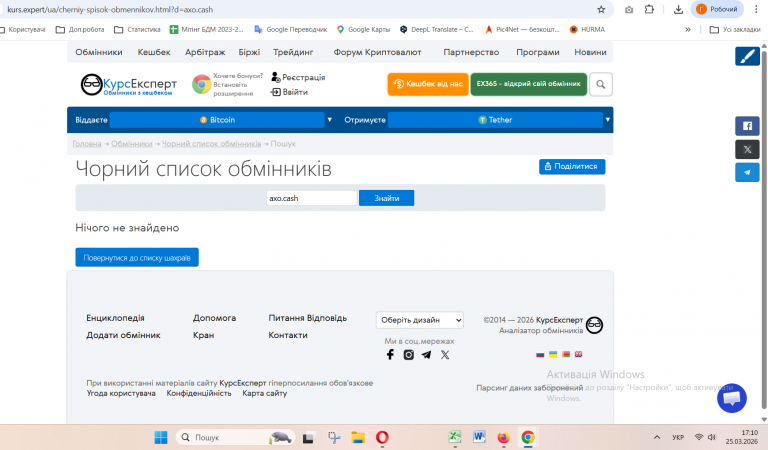Open the Windows Start menu
Image resolution: width=768 pixels, height=450 pixels.
(161, 437)
